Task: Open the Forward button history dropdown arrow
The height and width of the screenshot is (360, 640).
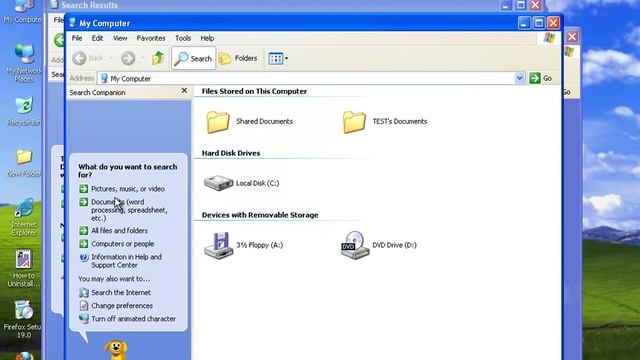Action: click(x=142, y=58)
